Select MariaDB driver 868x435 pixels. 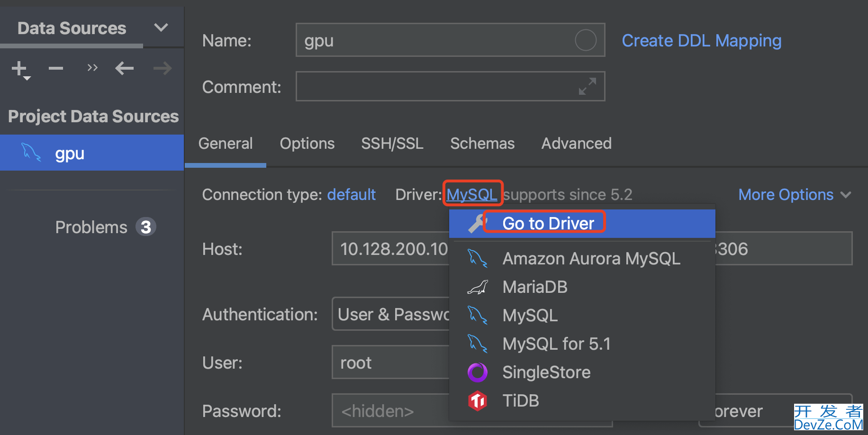coord(582,287)
